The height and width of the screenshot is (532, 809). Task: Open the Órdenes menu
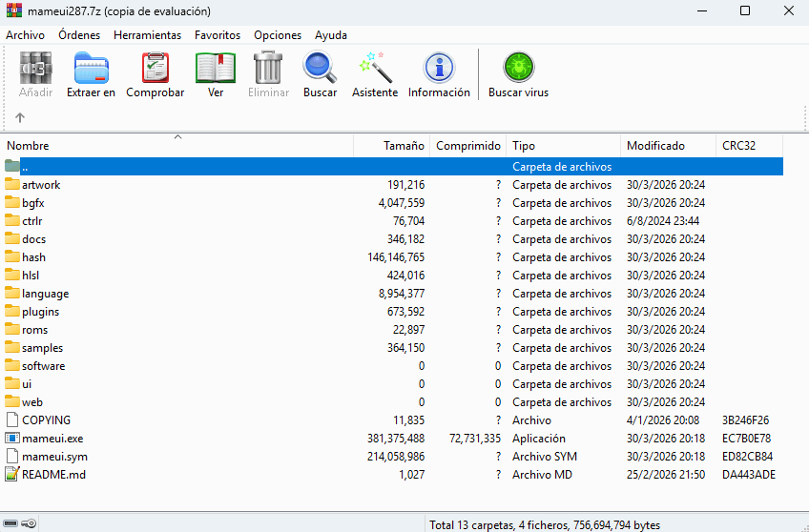79,35
